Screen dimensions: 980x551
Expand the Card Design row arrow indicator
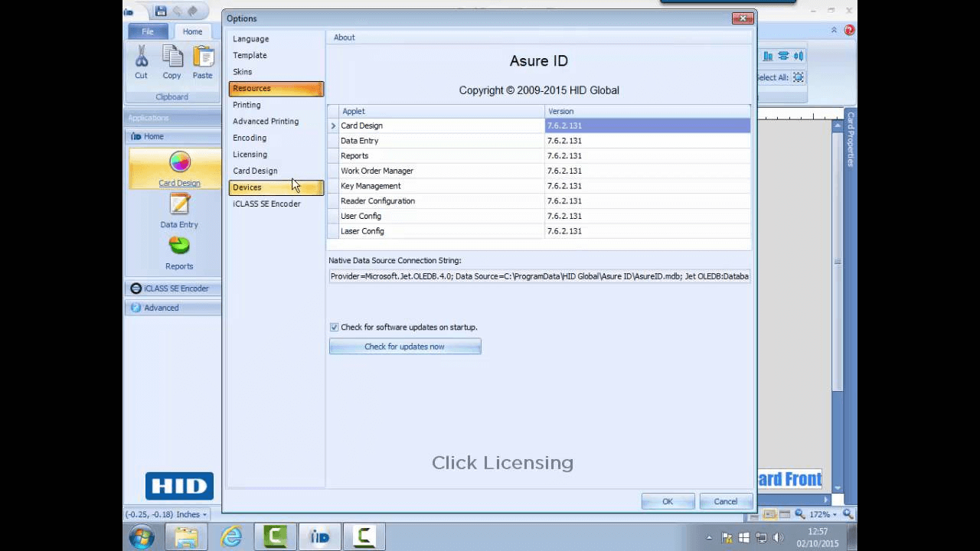coord(333,126)
